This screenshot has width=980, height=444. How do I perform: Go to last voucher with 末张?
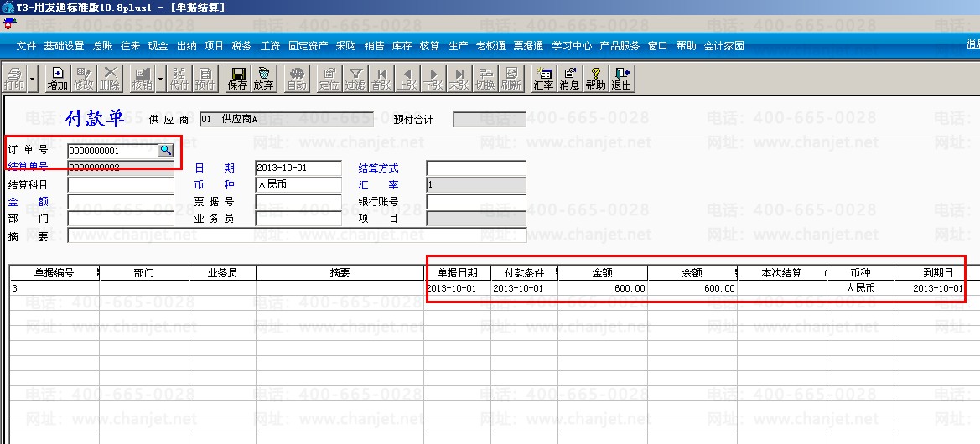point(459,79)
